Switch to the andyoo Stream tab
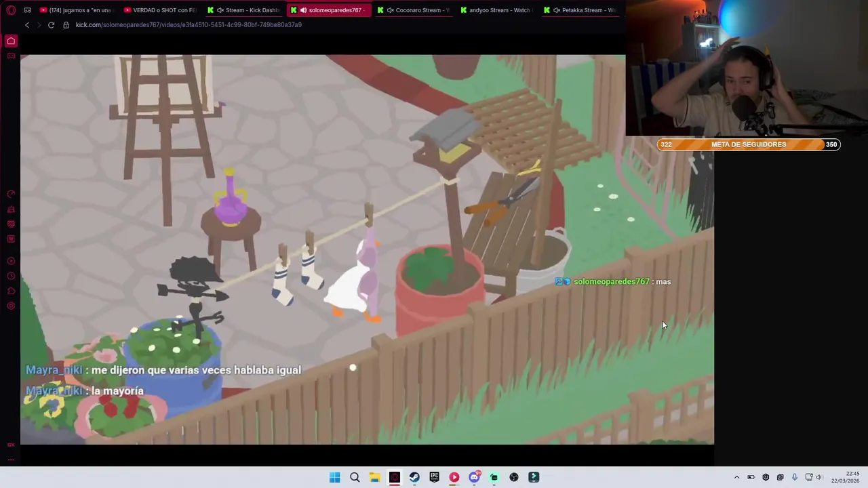This screenshot has height=488, width=868. tap(497, 10)
